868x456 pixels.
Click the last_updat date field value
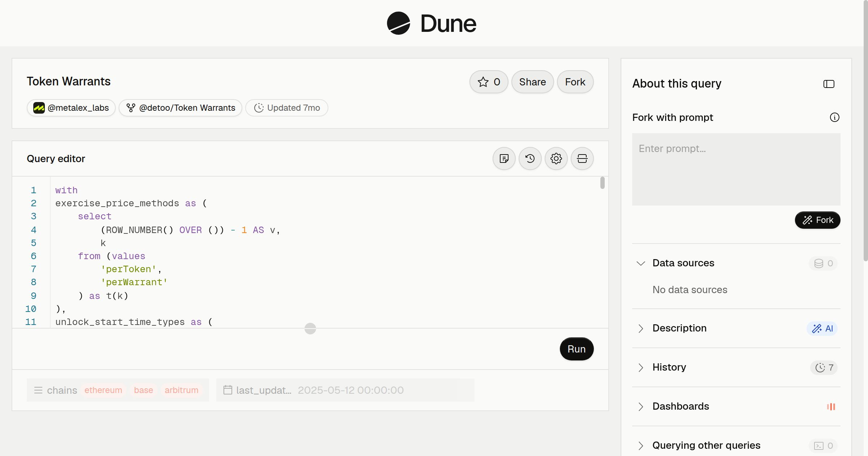(x=351, y=390)
